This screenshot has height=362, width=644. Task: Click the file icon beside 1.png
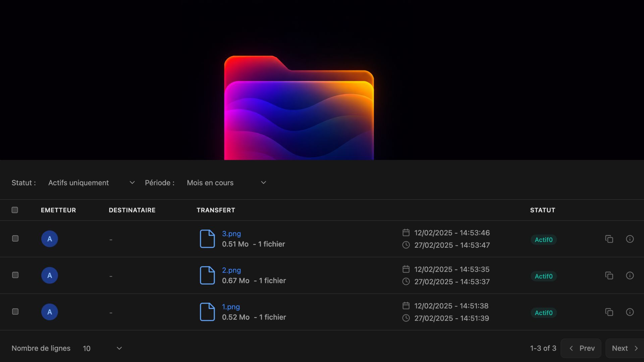(207, 312)
